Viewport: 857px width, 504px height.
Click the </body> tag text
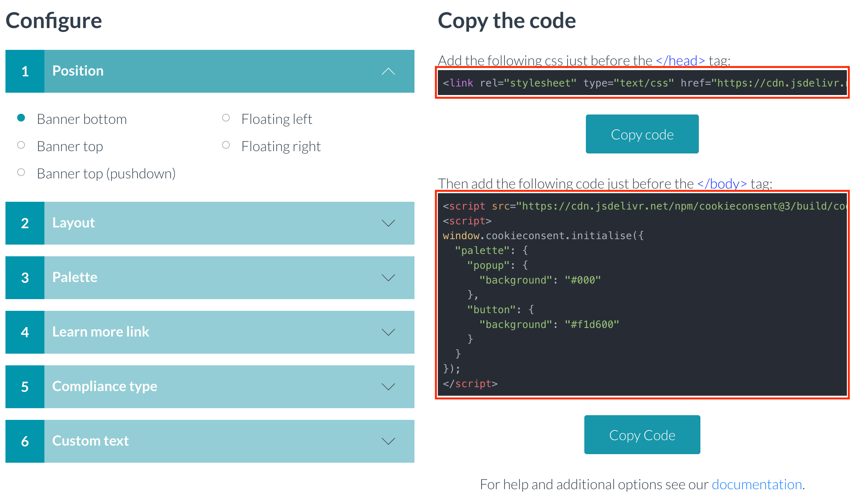pyautogui.click(x=722, y=183)
